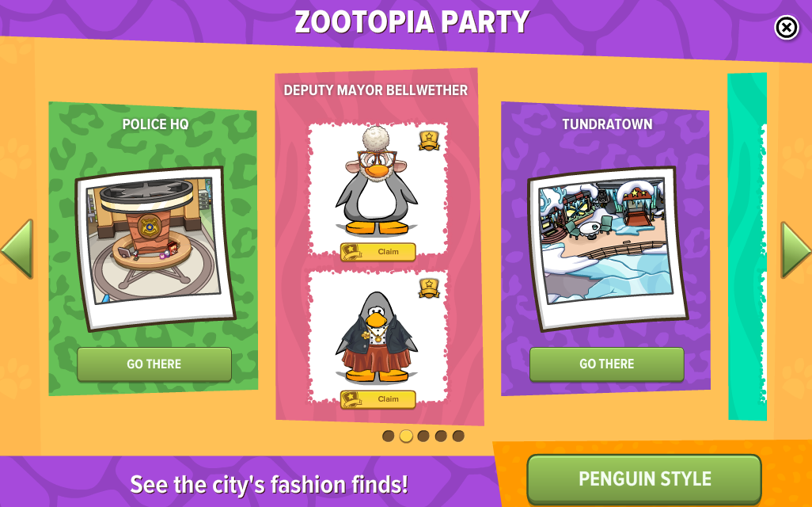Close the Zootopia Party window

[x=786, y=28]
